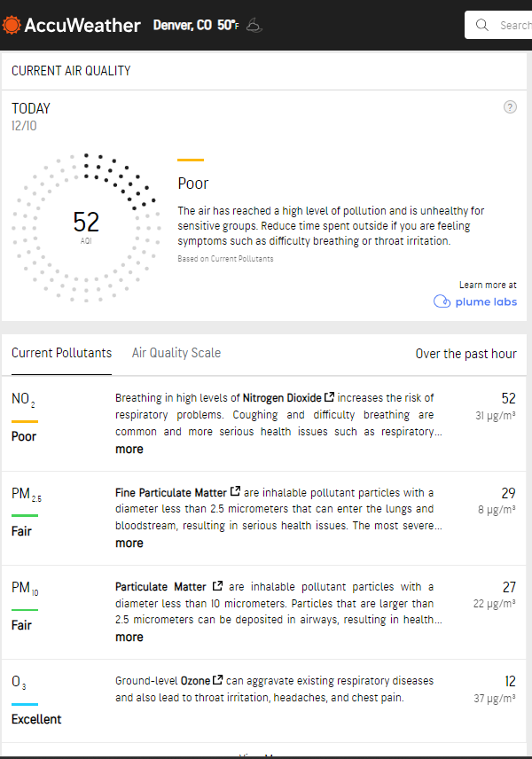Viewport: 532px width, 759px height.
Task: Expand 'more' under the PM10 description
Action: 129,637
